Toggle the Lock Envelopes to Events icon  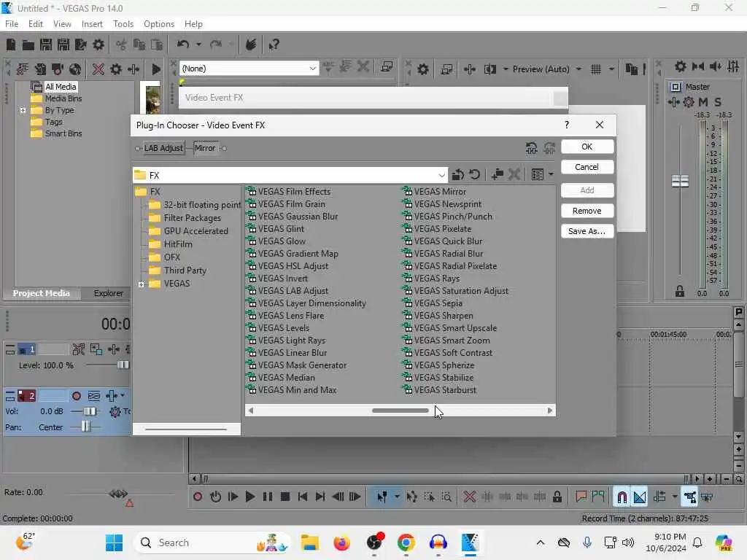pyautogui.click(x=689, y=497)
